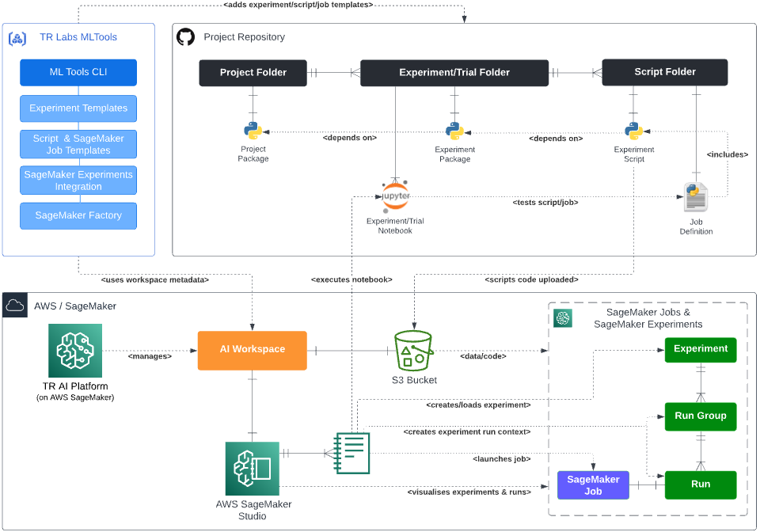Click the Project Folder block
Viewport: 760px width, 532px height.
click(x=253, y=73)
